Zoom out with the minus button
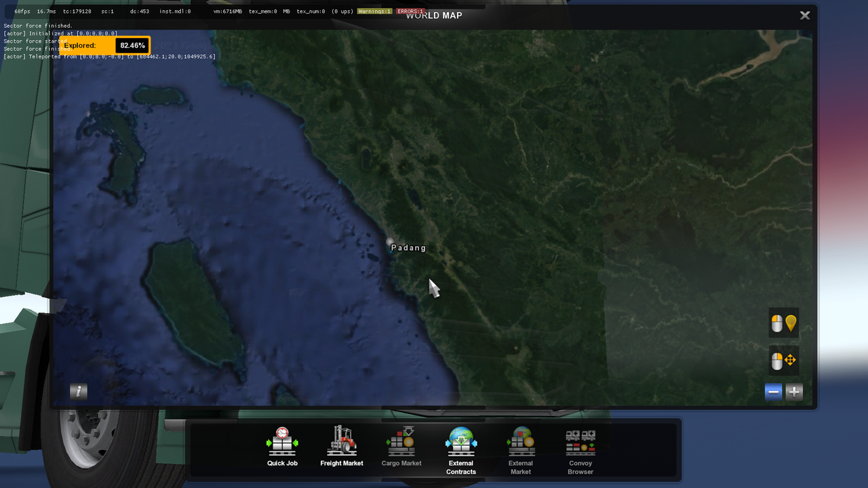 (774, 392)
